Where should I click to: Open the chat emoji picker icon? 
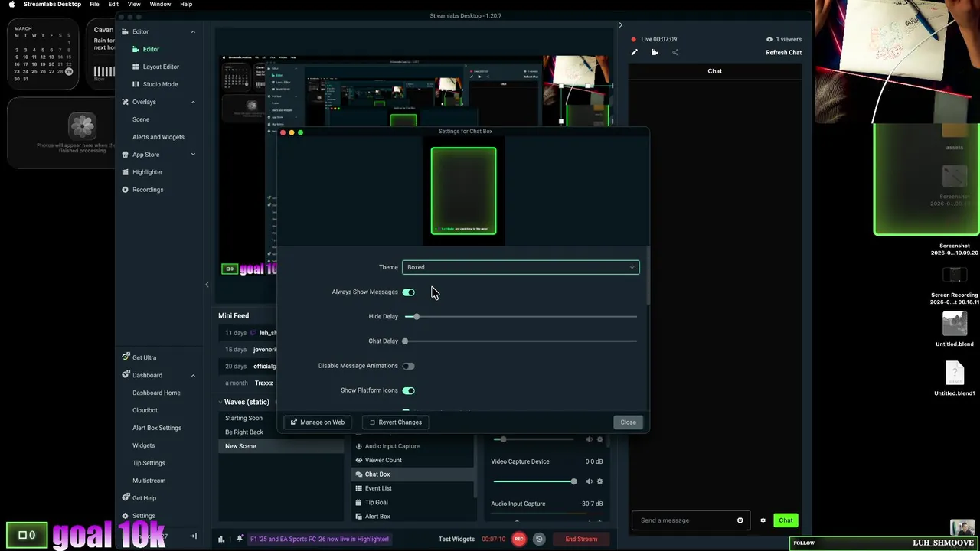(740, 520)
